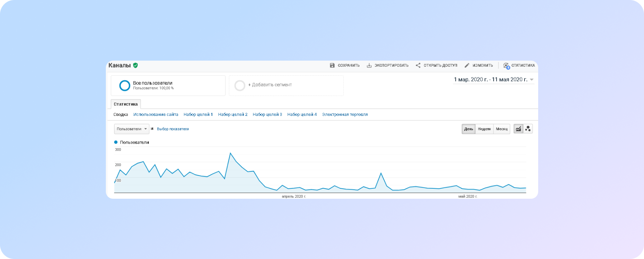Set chart granularity to Неделя
644x259 pixels.
point(484,129)
